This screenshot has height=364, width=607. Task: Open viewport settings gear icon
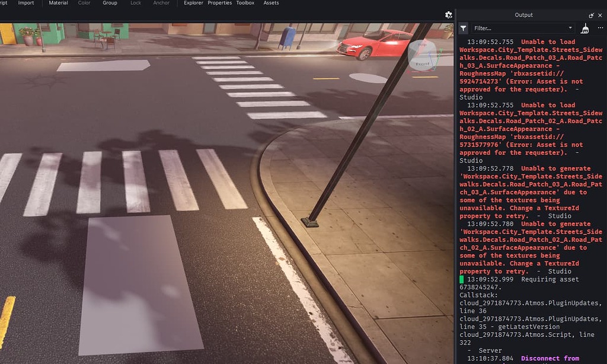[x=448, y=15]
